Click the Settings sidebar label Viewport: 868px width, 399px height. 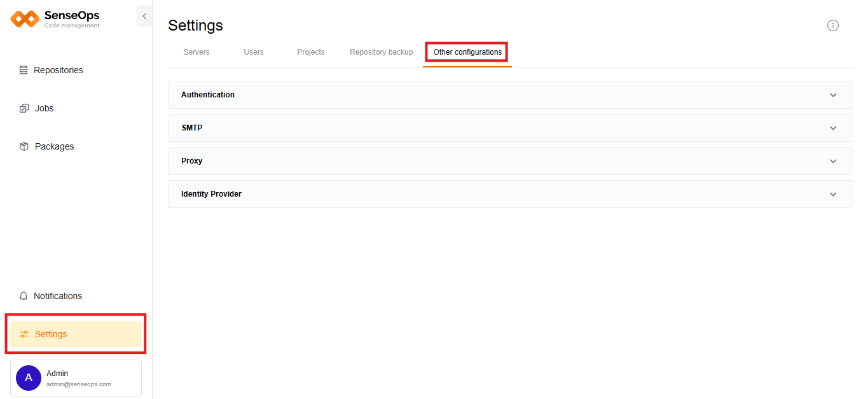click(x=51, y=334)
